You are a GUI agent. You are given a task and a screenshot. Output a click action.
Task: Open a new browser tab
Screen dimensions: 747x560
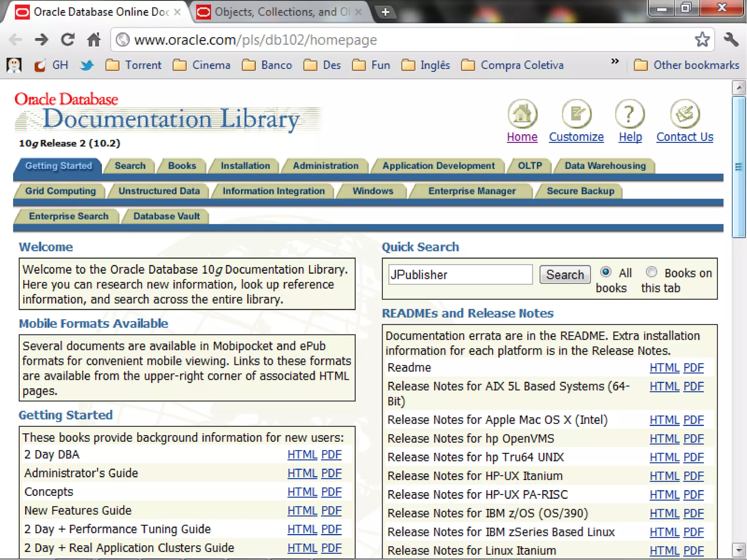click(385, 12)
